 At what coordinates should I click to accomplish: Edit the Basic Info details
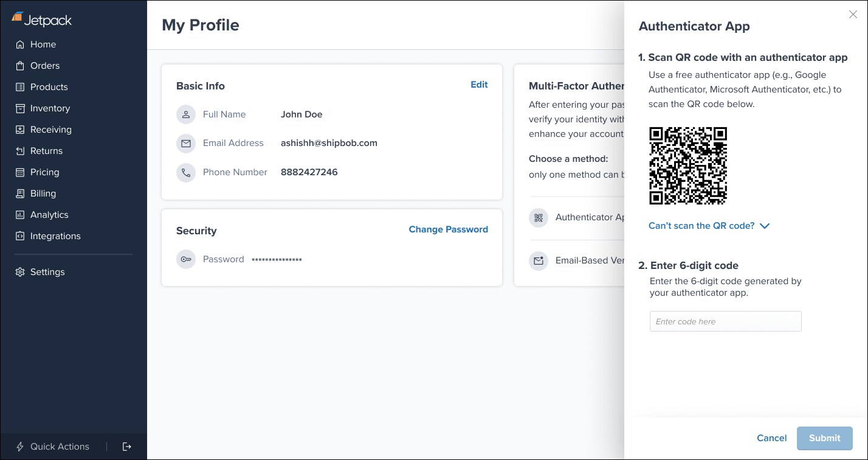pyautogui.click(x=479, y=85)
